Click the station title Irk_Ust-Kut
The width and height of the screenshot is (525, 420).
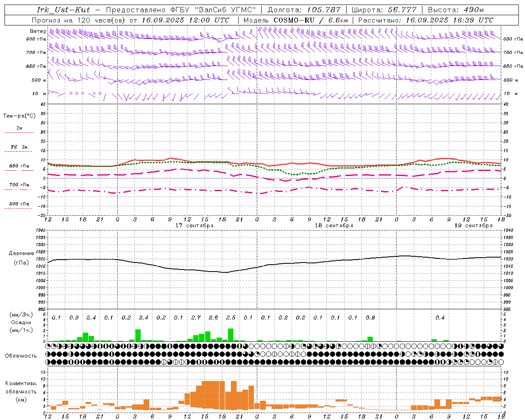pyautogui.click(x=63, y=10)
